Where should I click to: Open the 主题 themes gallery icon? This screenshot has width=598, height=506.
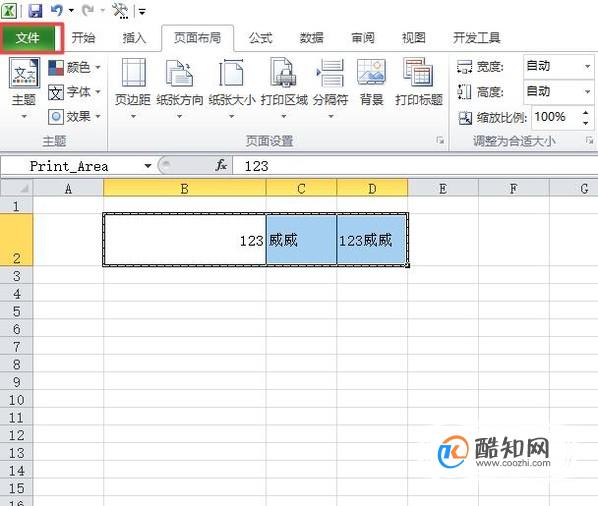point(24,73)
